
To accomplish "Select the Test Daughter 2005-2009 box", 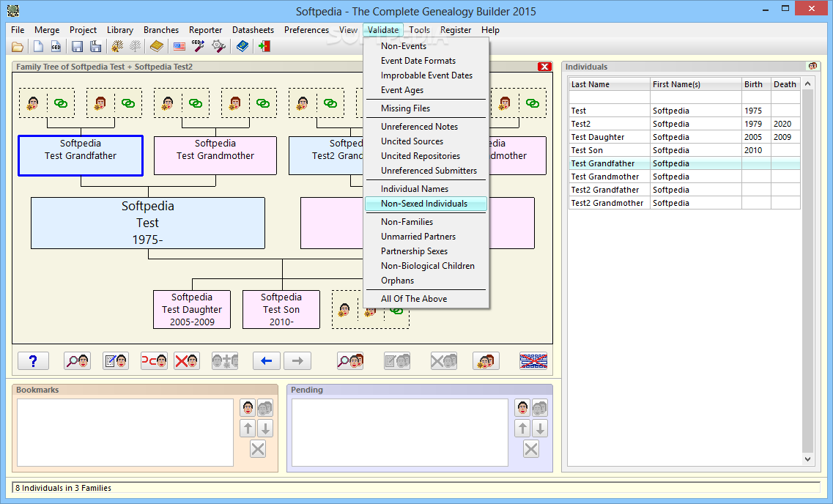I will pyautogui.click(x=192, y=310).
